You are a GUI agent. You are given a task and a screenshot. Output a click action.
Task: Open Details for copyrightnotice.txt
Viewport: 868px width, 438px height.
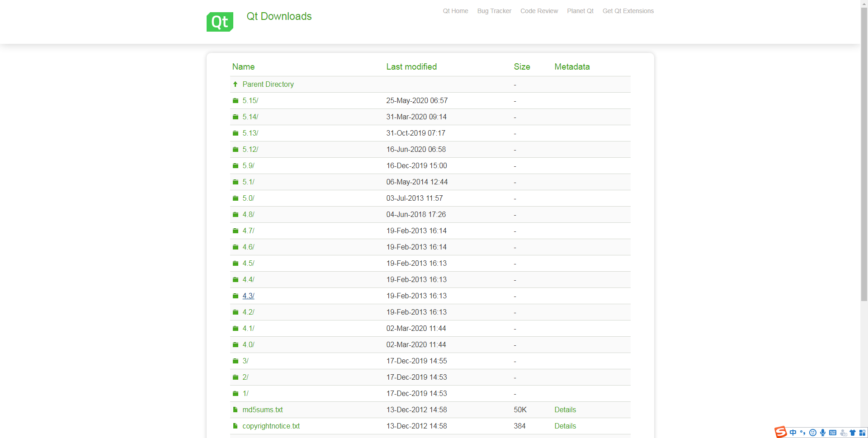565,426
